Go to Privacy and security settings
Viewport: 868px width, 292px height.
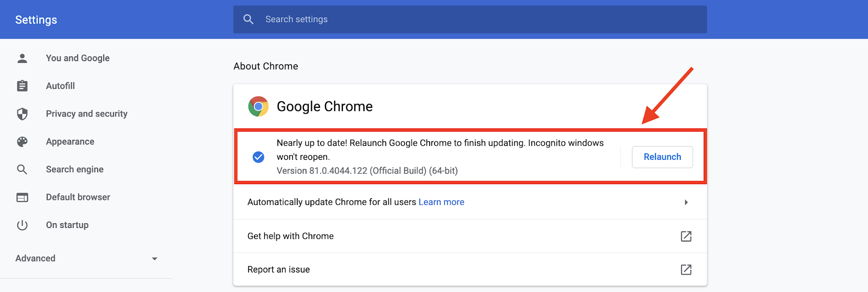[87, 114]
